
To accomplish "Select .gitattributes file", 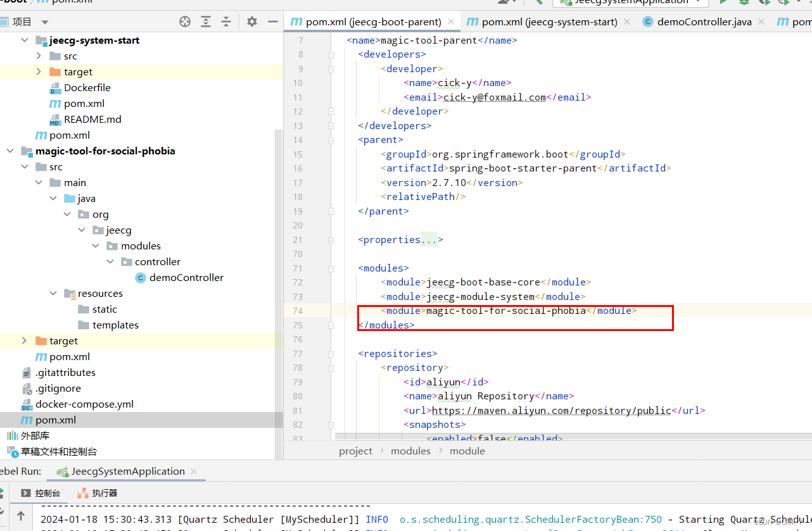I will [65, 372].
